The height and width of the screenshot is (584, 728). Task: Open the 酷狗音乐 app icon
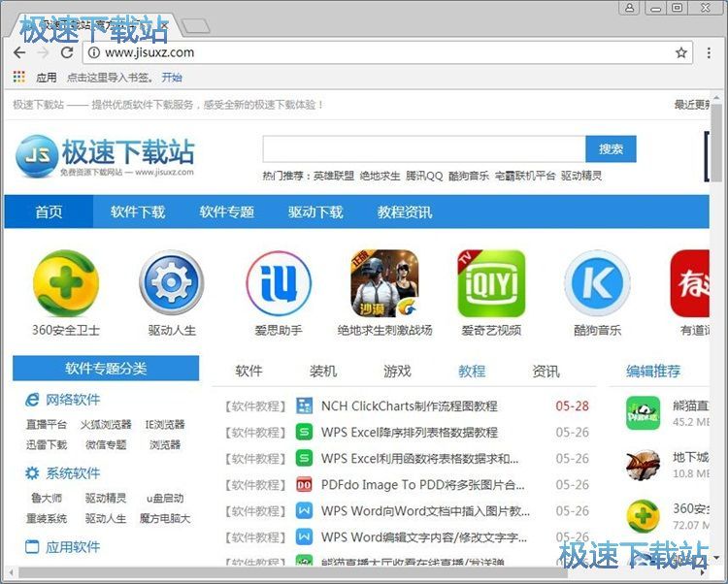(x=597, y=283)
